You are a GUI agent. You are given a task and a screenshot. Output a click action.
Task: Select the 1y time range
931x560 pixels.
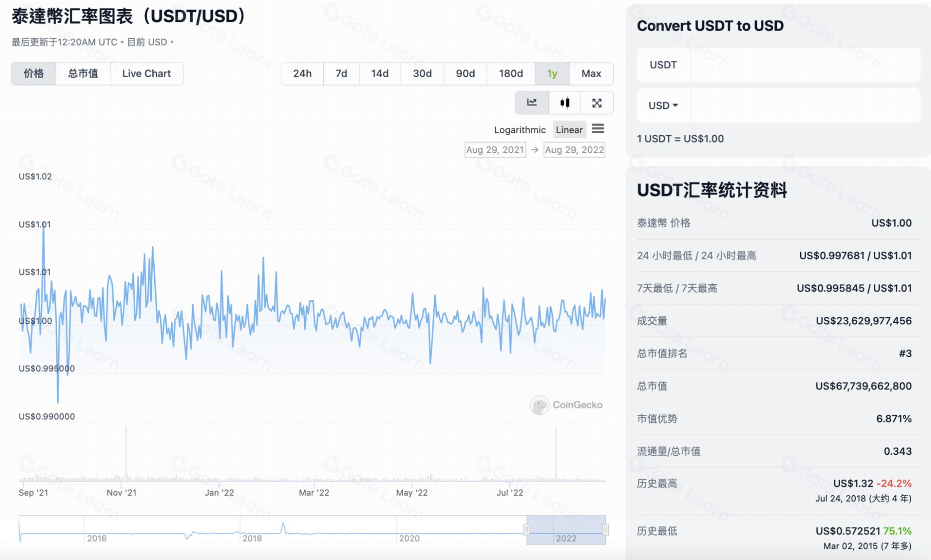click(x=552, y=74)
